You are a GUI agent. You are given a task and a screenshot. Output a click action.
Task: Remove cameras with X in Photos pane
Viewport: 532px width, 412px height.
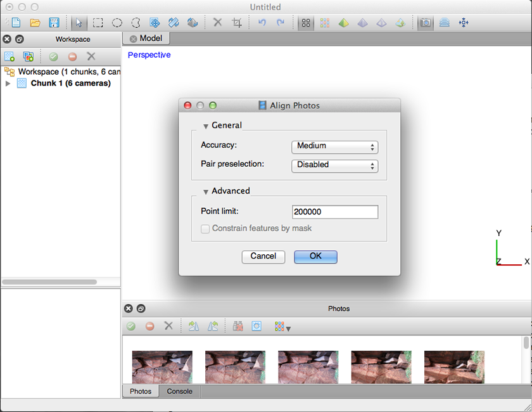pos(168,326)
